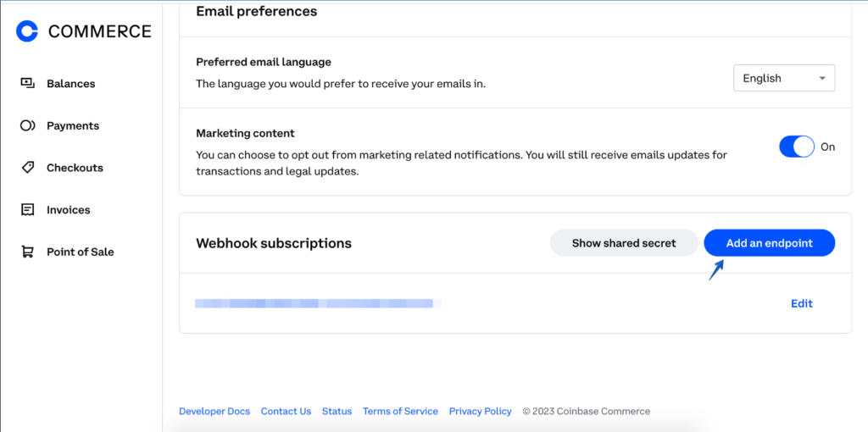Select the blurred webhook URL entry
Screen dimensions: 868x432
pyautogui.click(x=314, y=303)
